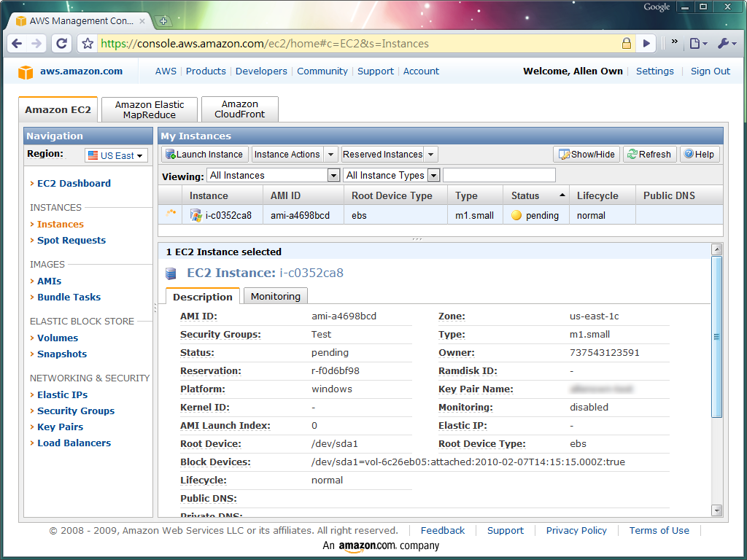Click the yellow pending status indicator
Viewport: 747px width, 560px height.
(516, 215)
